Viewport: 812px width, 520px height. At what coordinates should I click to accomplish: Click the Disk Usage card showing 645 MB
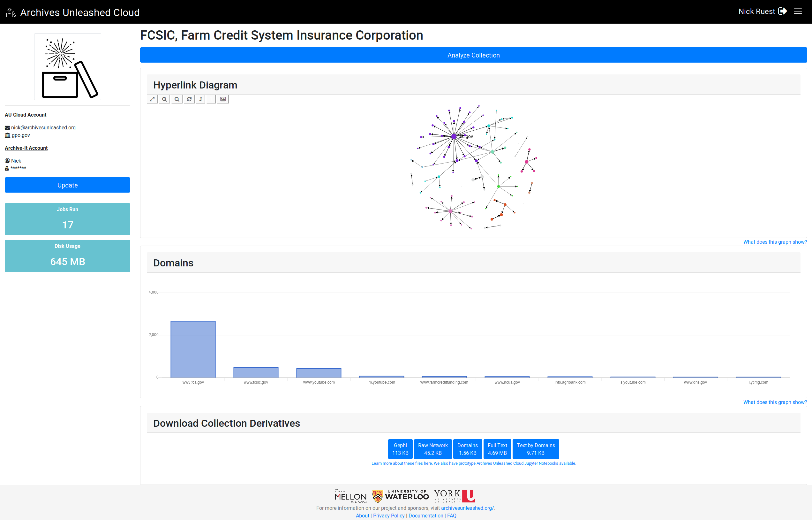(x=67, y=256)
